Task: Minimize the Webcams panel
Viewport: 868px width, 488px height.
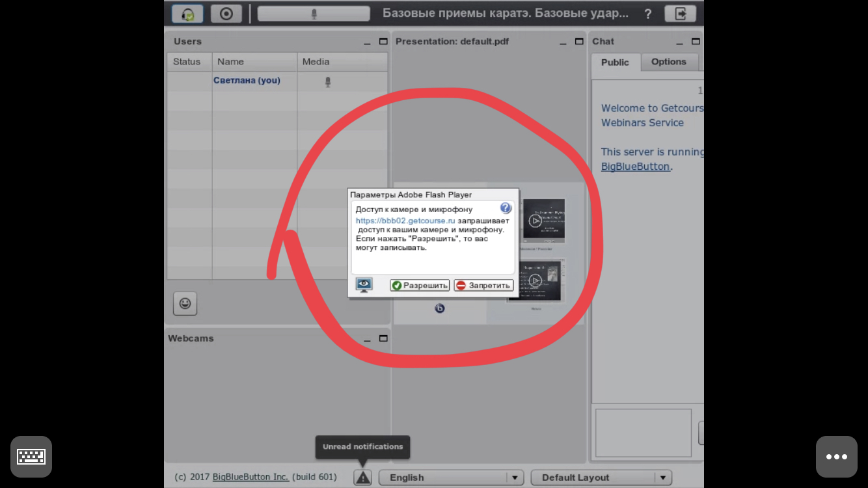Action: [367, 339]
